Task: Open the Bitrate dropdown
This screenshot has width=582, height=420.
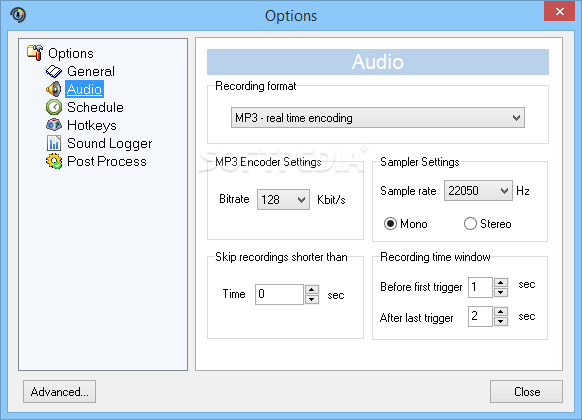Action: [283, 200]
